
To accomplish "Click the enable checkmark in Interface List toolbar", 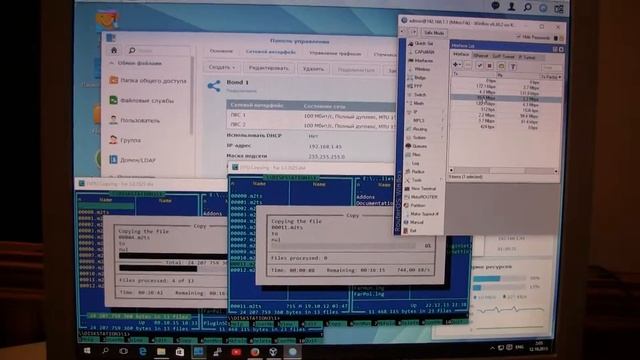I will click(x=480, y=65).
